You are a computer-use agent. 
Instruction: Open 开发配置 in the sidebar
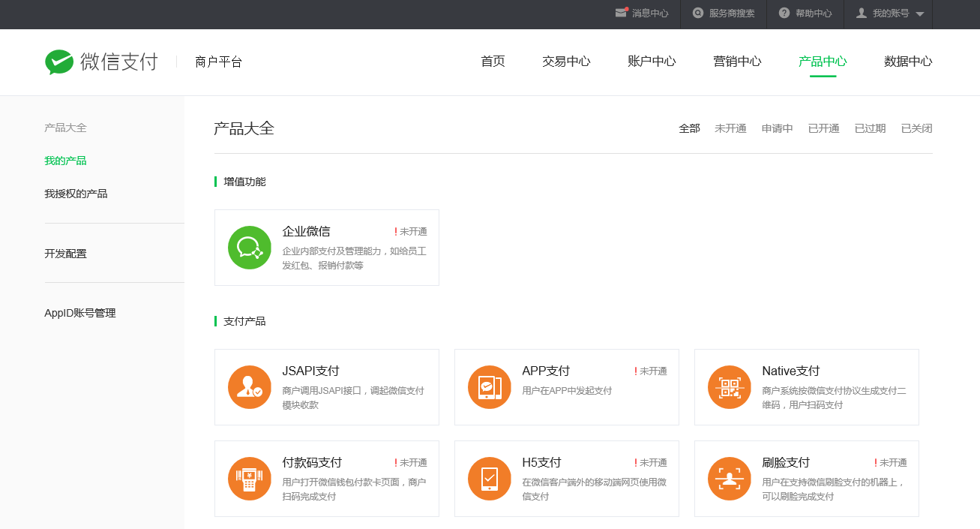65,254
